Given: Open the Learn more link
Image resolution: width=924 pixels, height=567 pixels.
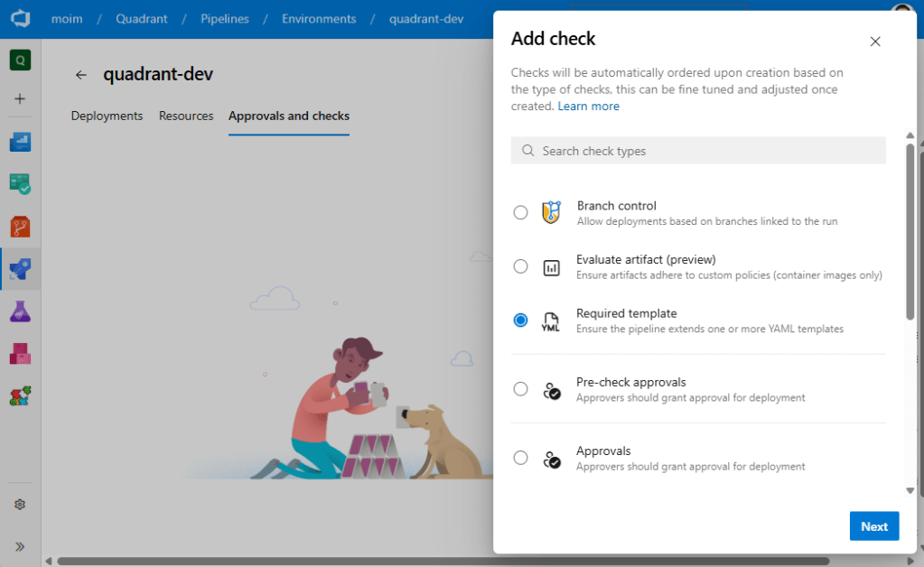Looking at the screenshot, I should pyautogui.click(x=588, y=106).
